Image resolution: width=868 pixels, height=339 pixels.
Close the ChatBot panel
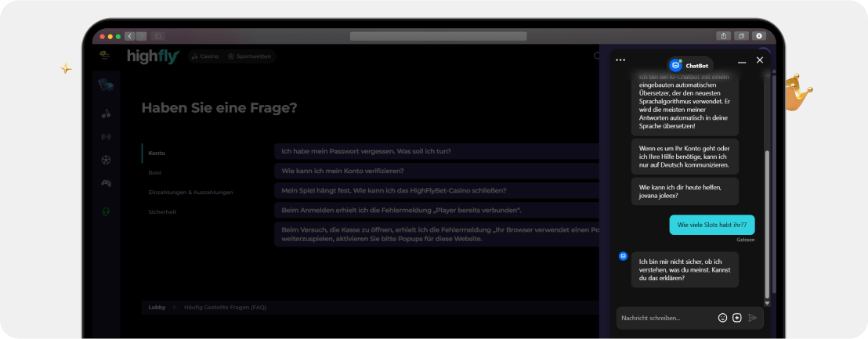[x=760, y=60]
